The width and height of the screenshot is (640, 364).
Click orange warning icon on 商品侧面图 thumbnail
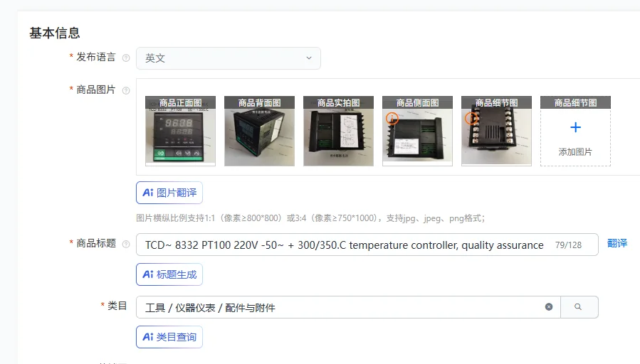point(392,118)
